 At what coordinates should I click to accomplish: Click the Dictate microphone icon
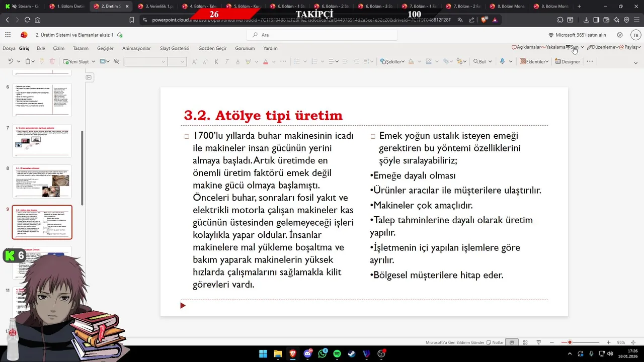tap(502, 61)
